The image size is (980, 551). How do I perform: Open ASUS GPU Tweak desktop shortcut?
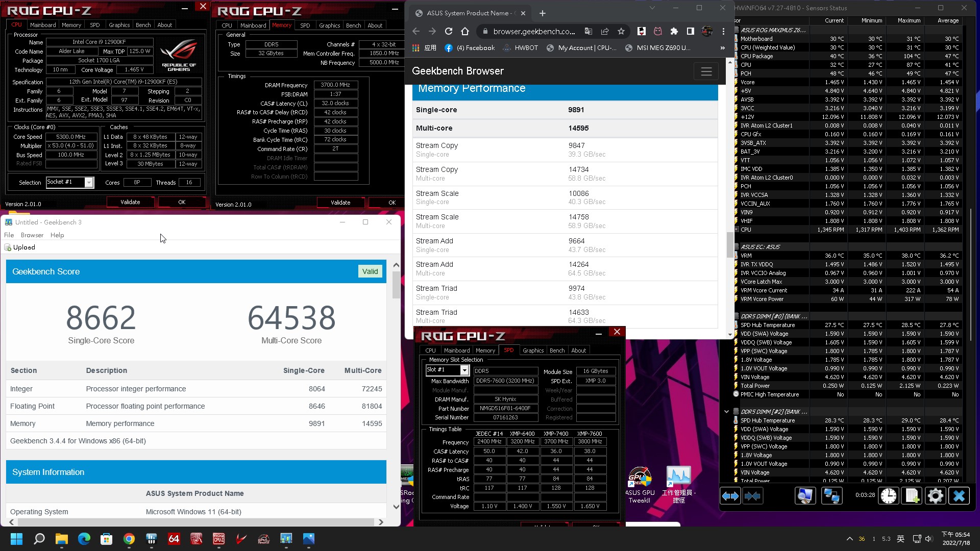coord(640,485)
